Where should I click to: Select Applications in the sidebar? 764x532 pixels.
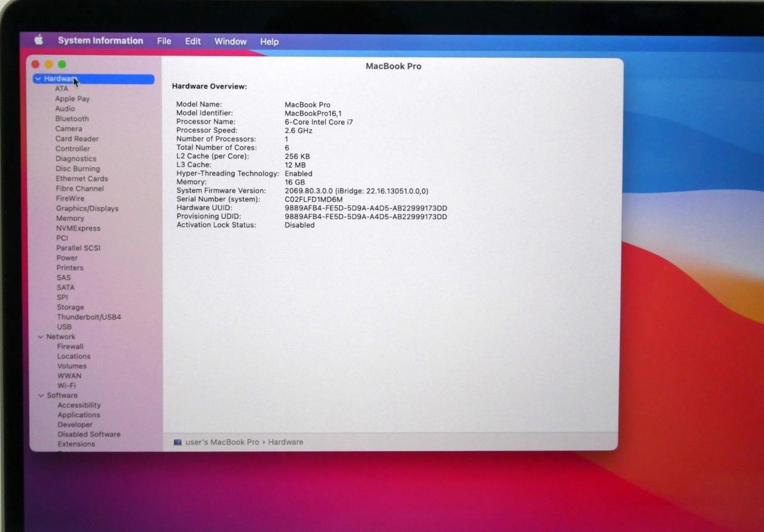pos(79,415)
